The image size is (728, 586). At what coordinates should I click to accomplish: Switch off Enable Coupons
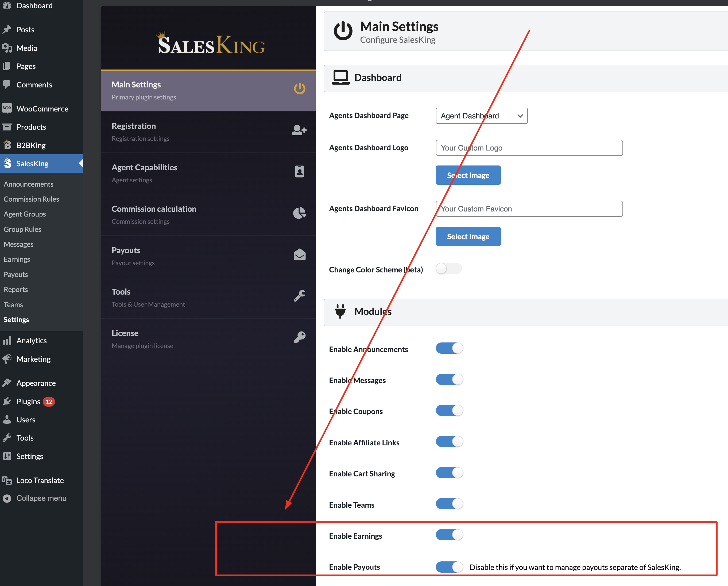[x=450, y=410]
